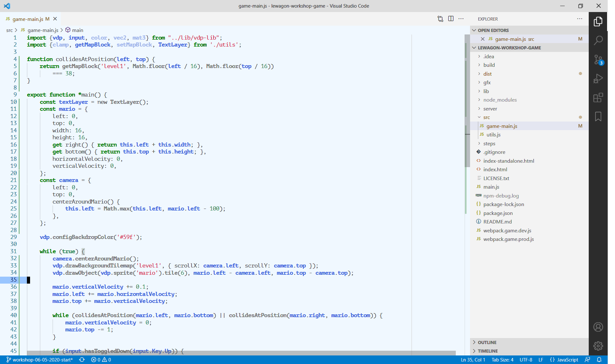
Task: Click the Tab Size: 4 indicator
Action: click(x=502, y=360)
